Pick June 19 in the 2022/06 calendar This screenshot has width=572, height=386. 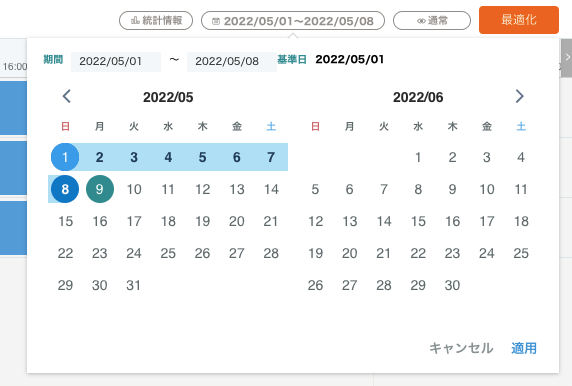(315, 253)
